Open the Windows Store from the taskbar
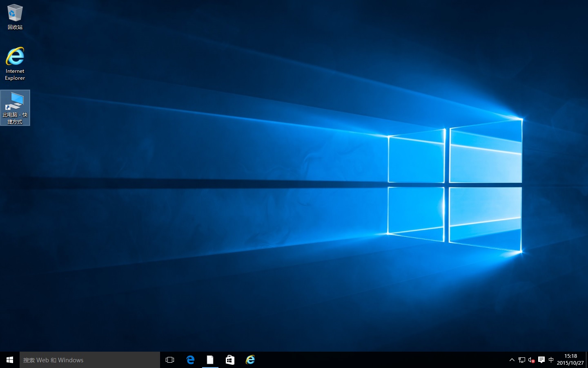588x368 pixels. pos(230,360)
